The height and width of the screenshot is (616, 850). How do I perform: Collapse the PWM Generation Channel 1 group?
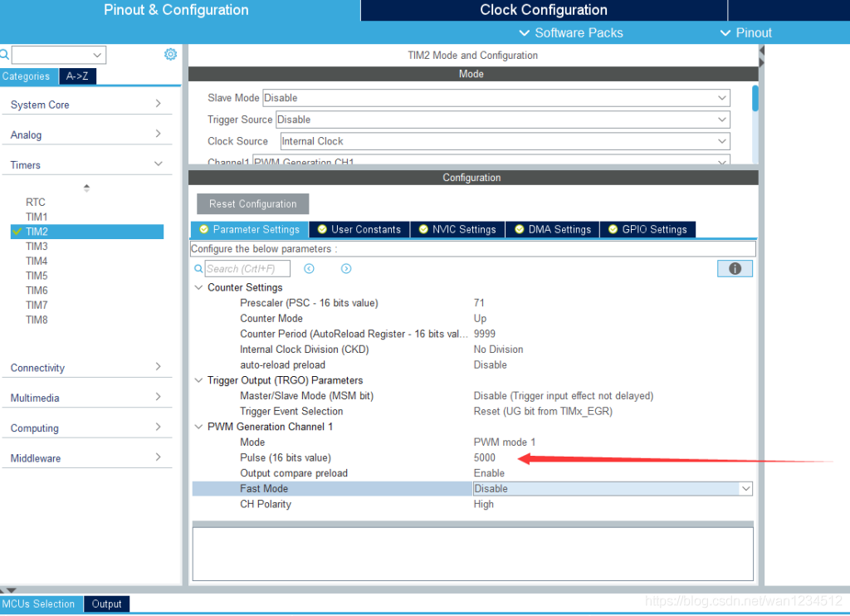198,427
